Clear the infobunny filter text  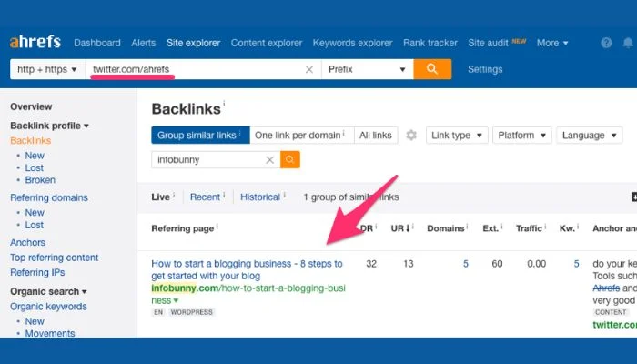(x=269, y=159)
